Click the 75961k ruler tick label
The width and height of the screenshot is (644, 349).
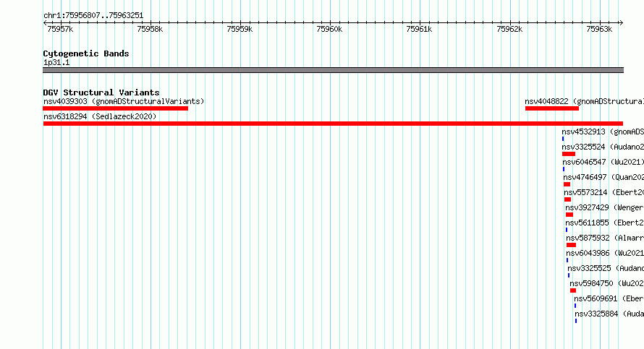420,29
